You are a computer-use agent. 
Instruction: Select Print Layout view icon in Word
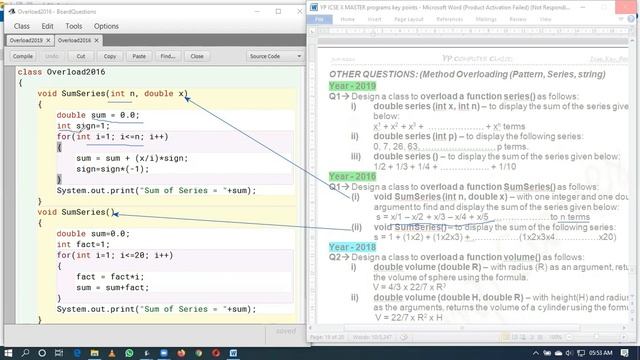coord(506,337)
